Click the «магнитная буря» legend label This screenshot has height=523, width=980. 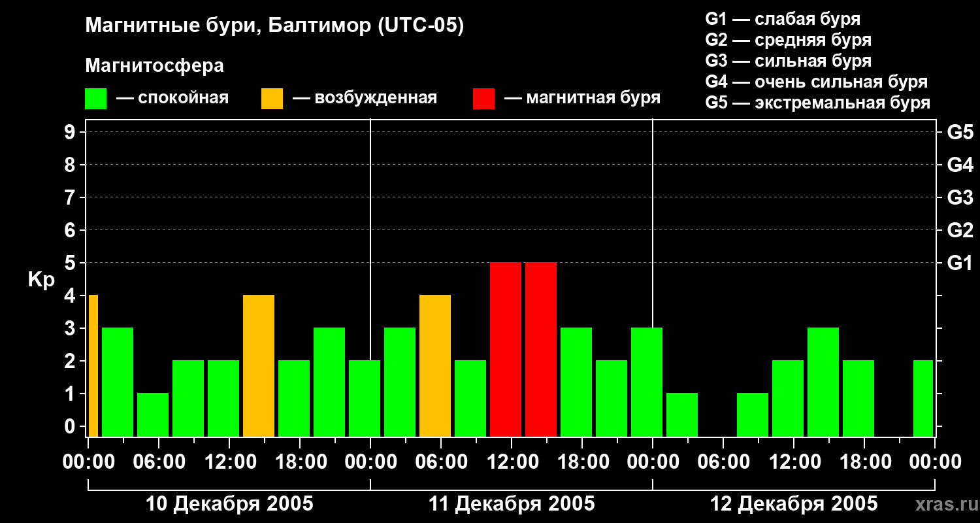click(x=593, y=98)
